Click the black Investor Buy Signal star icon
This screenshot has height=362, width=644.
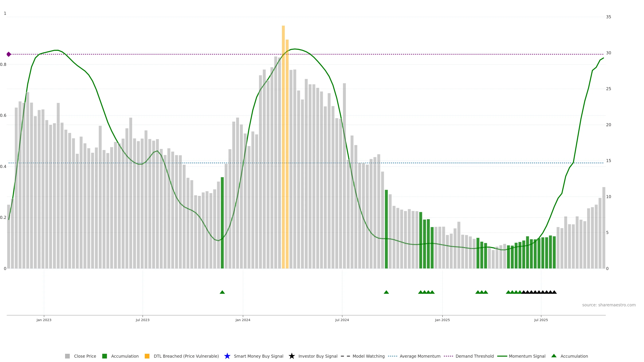click(x=292, y=356)
